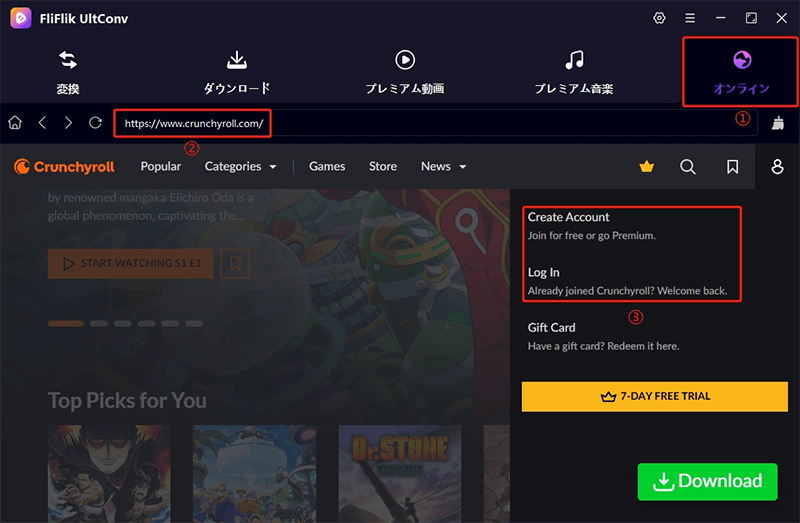Switch to the 変換 tab

[68, 73]
